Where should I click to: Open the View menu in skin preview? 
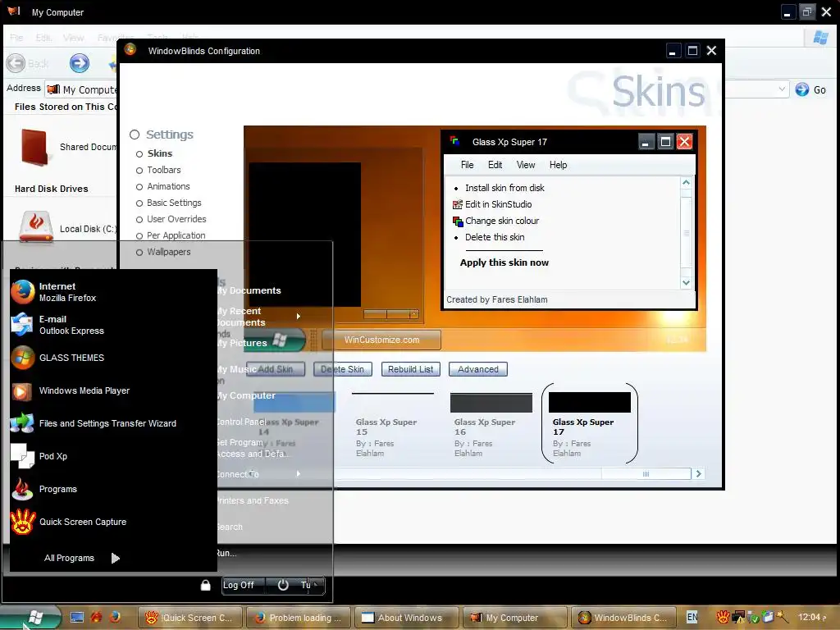pos(526,165)
